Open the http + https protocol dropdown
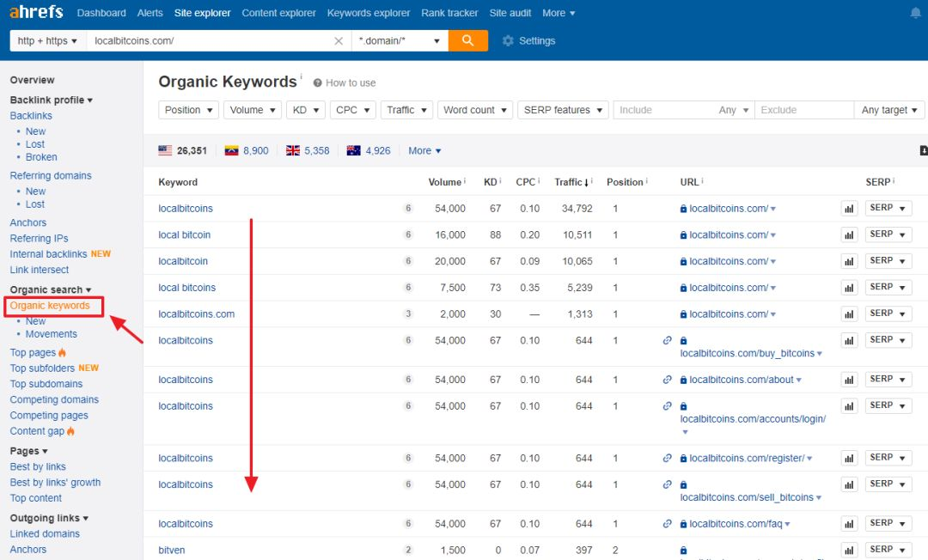 click(48, 41)
